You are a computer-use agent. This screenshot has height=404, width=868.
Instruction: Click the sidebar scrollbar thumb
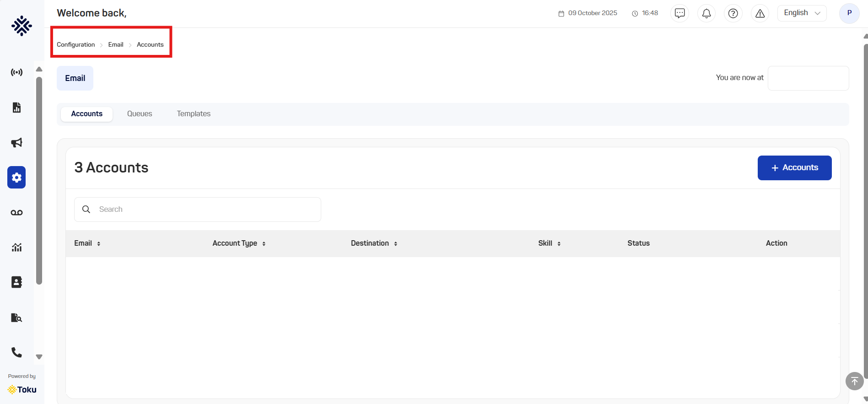pos(39,181)
